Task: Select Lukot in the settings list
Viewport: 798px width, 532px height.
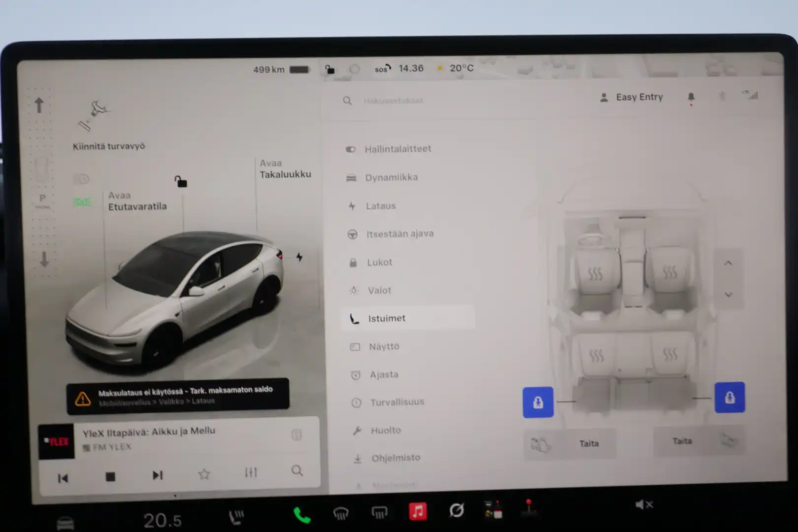Action: coord(370,263)
